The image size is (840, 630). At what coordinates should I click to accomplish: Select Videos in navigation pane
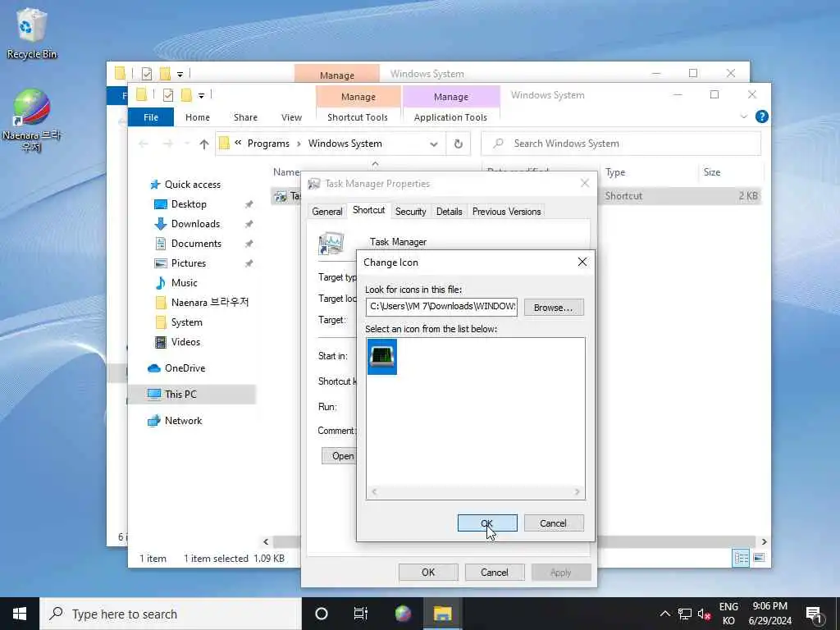click(185, 342)
